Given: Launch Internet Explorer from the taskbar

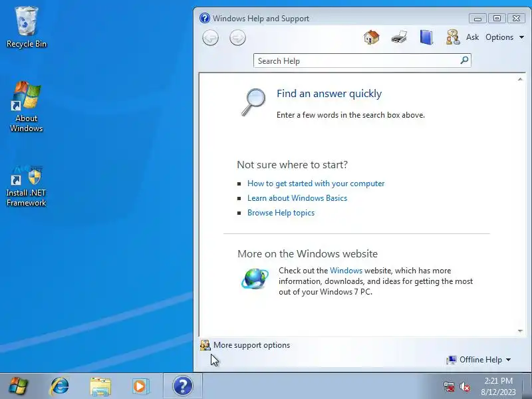Looking at the screenshot, I should [59, 386].
